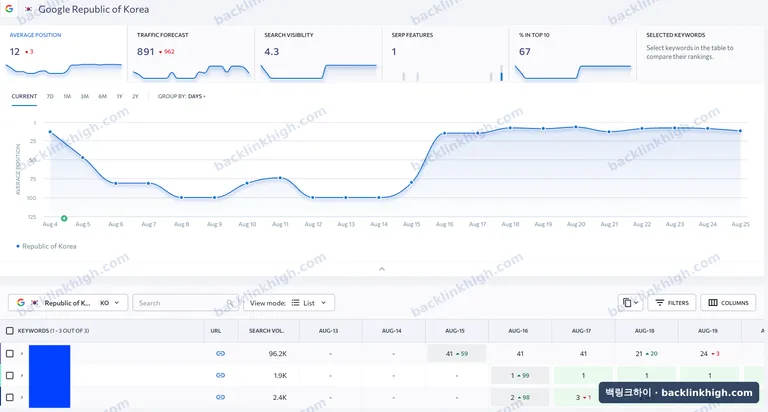The image size is (768, 412).
Task: Select the 1M time range tab
Action: (x=67, y=97)
